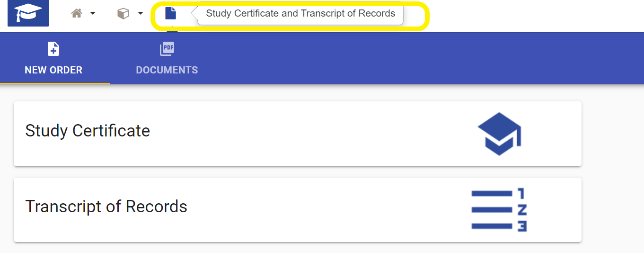Click yellow active indicator under NEW ORDER
The image size is (644, 253).
[x=55, y=83]
